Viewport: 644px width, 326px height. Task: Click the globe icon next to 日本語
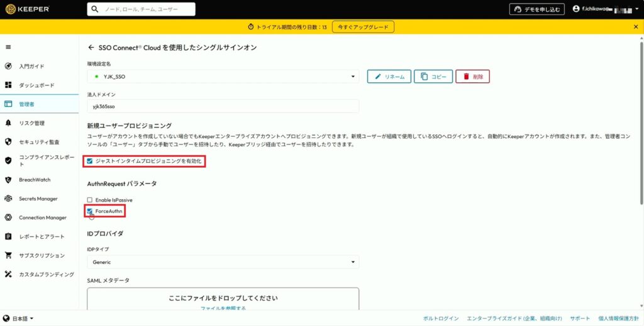6,318
